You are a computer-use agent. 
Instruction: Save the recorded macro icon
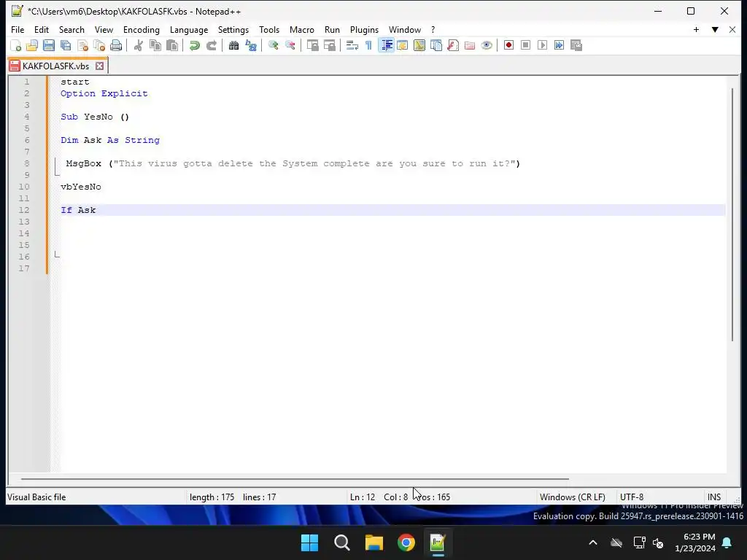(x=576, y=45)
